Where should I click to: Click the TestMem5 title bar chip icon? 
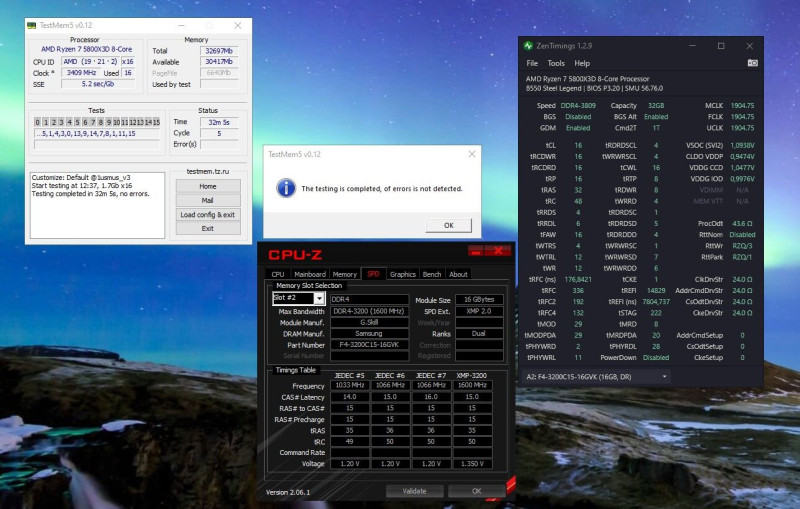click(x=32, y=25)
